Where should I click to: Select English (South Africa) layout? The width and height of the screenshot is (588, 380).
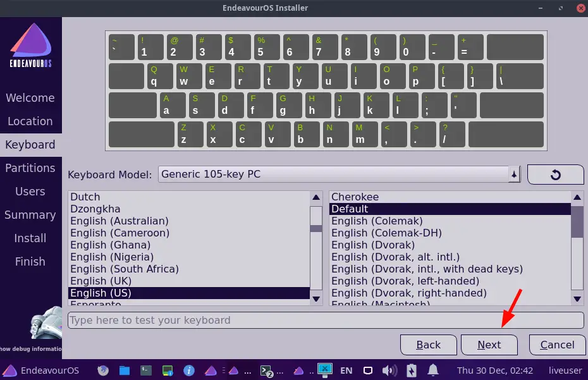tap(189, 269)
